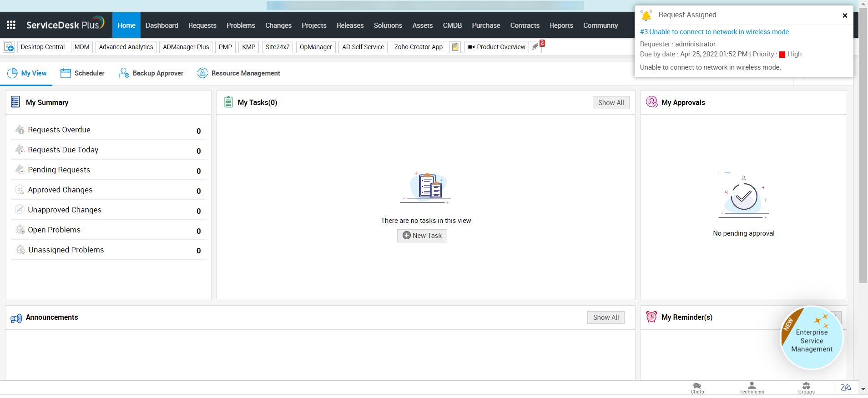Open request #3 Unable to connect link
Screen dimensions: 868x398
point(714,32)
